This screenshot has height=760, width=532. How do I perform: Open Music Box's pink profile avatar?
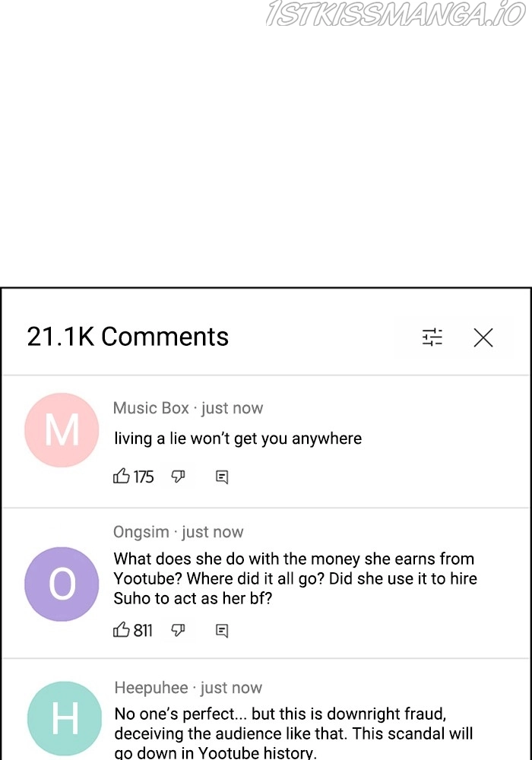click(62, 430)
